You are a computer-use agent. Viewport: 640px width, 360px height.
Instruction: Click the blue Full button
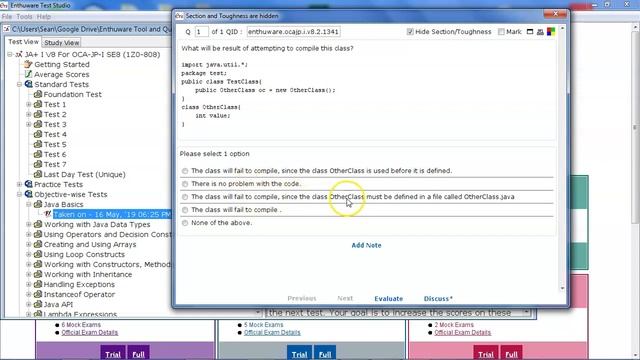(x=325, y=353)
